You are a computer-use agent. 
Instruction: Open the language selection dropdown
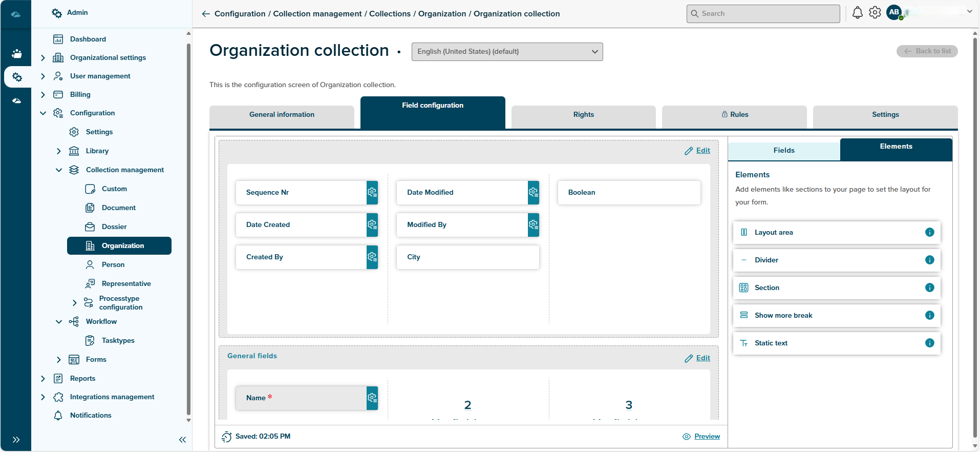point(507,52)
